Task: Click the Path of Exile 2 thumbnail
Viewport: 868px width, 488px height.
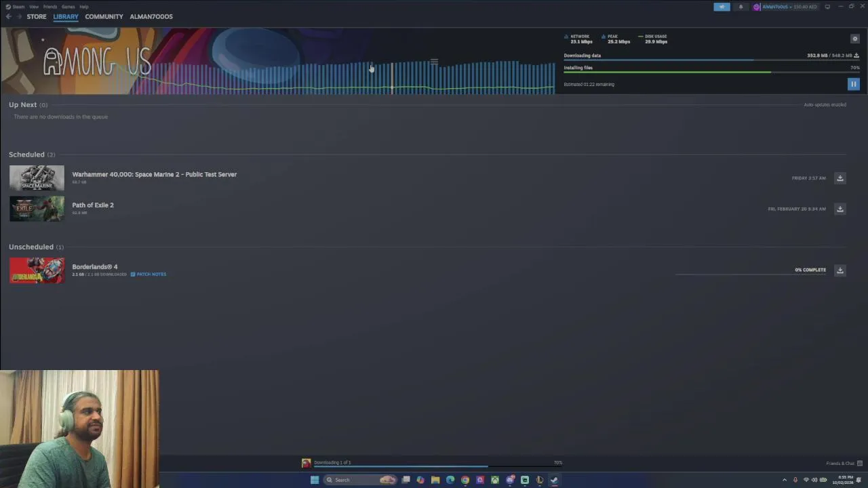Action: point(37,209)
